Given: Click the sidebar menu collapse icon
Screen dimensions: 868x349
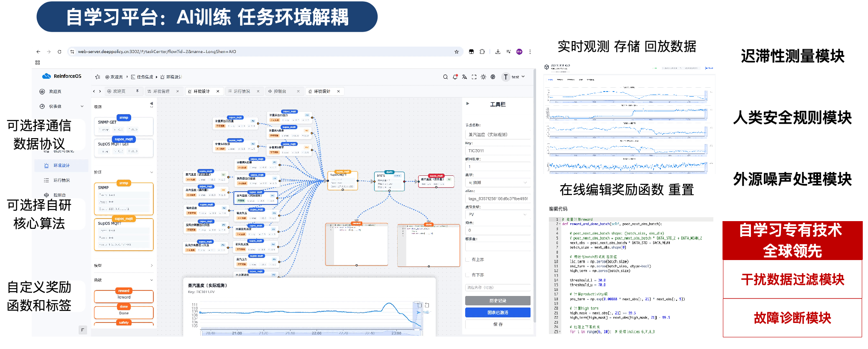Looking at the screenshot, I should [x=97, y=77].
